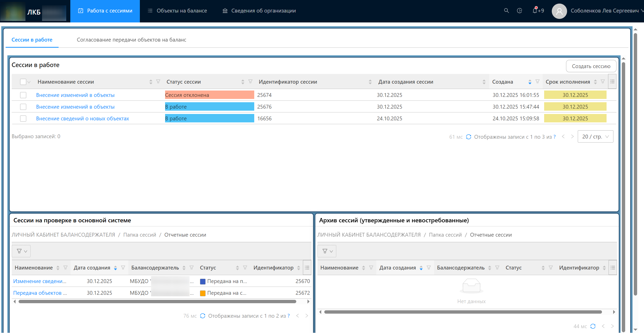Switch to Согласование передачи объектов на баланс tab
Screen dimensions: 644x333
click(131, 40)
